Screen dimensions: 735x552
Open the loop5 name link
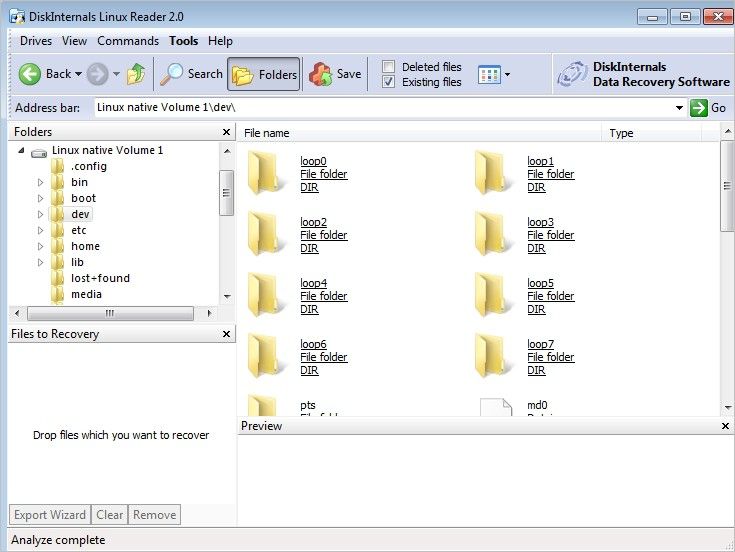(540, 283)
